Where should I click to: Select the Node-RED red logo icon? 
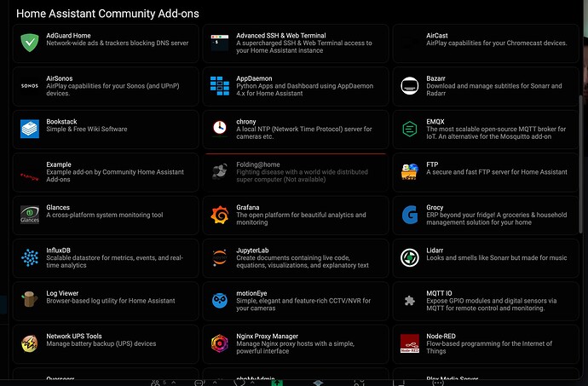[410, 343]
